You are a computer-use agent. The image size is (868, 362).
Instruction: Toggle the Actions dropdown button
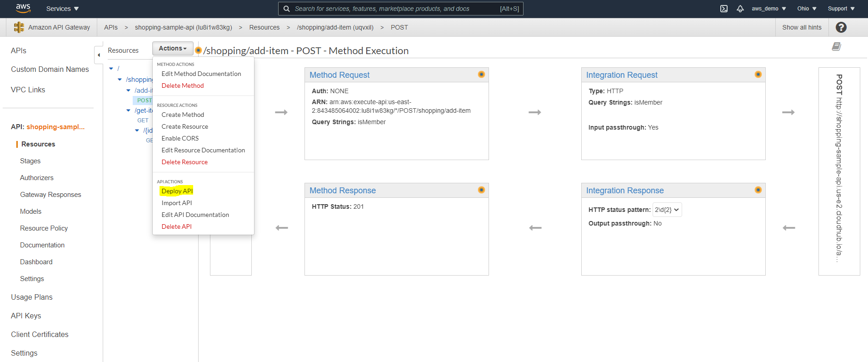click(x=173, y=48)
